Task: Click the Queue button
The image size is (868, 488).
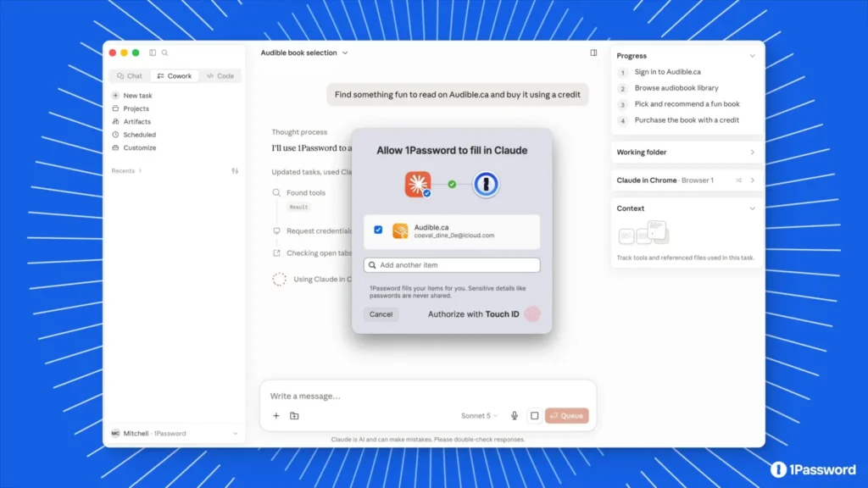Action: click(567, 415)
